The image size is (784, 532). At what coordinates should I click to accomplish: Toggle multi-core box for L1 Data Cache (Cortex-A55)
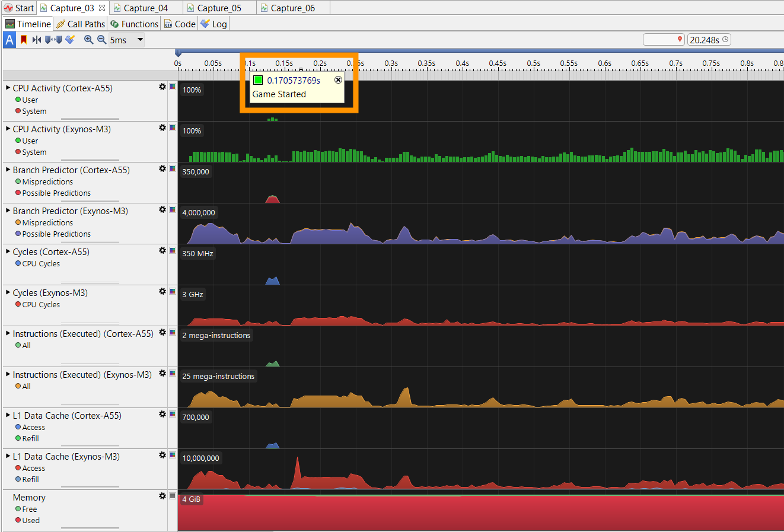click(173, 414)
